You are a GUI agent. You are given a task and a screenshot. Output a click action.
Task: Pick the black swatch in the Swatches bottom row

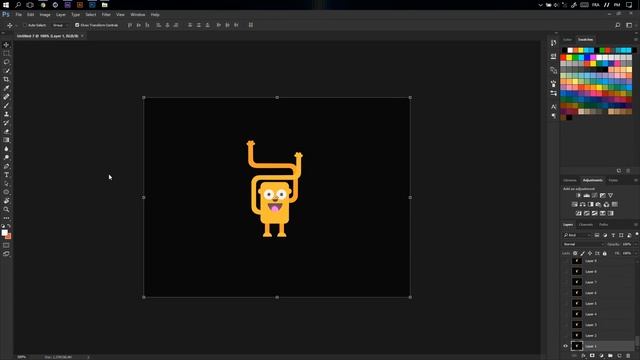(569, 118)
